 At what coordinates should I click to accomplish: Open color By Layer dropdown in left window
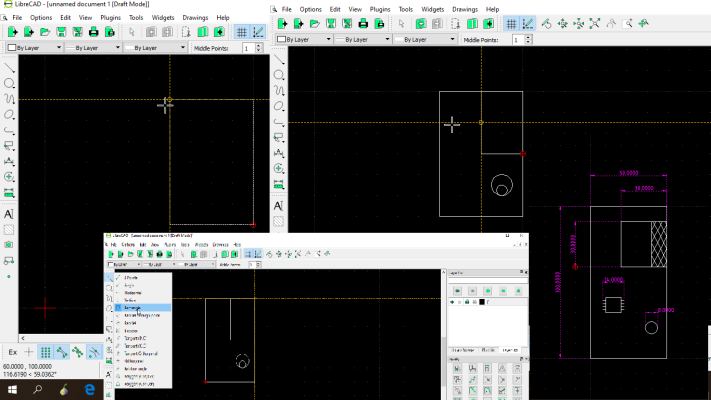coord(34,48)
